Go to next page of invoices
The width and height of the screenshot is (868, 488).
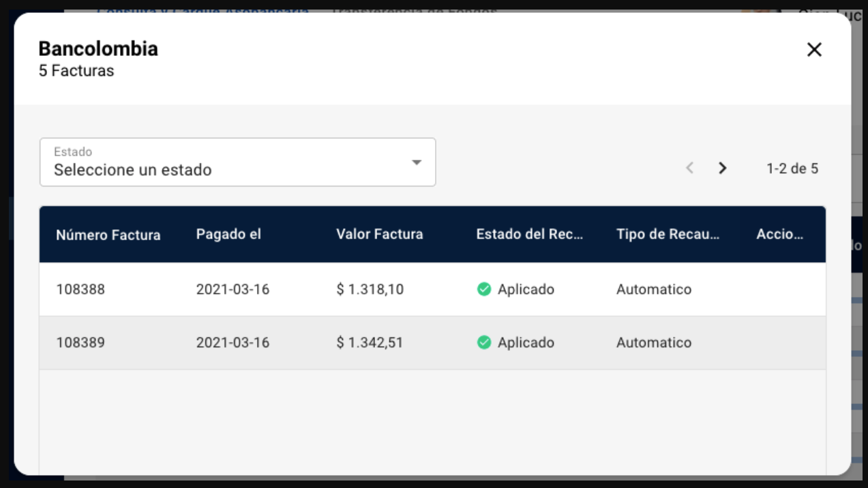pos(723,168)
